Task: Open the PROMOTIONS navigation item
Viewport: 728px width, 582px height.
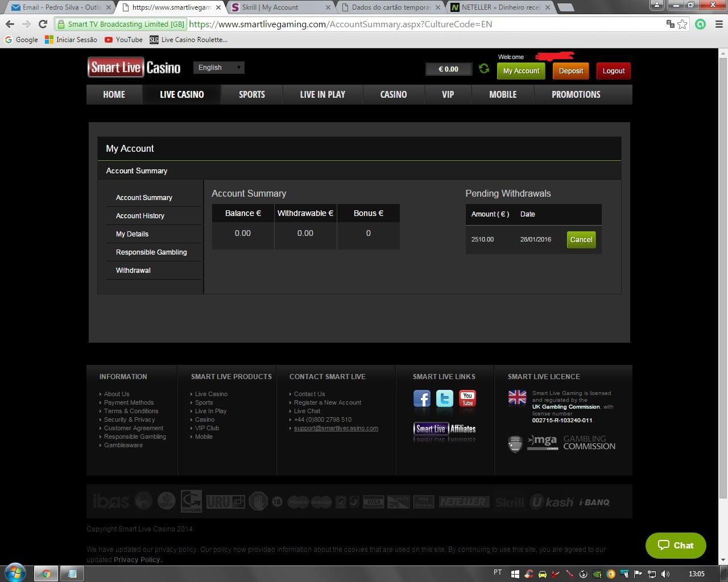Action: [576, 94]
